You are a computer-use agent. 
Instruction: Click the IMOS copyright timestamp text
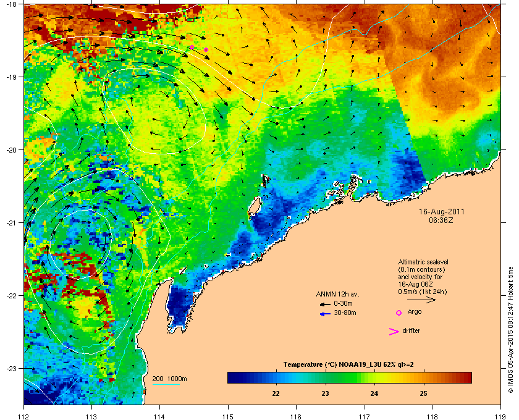pyautogui.click(x=510, y=330)
